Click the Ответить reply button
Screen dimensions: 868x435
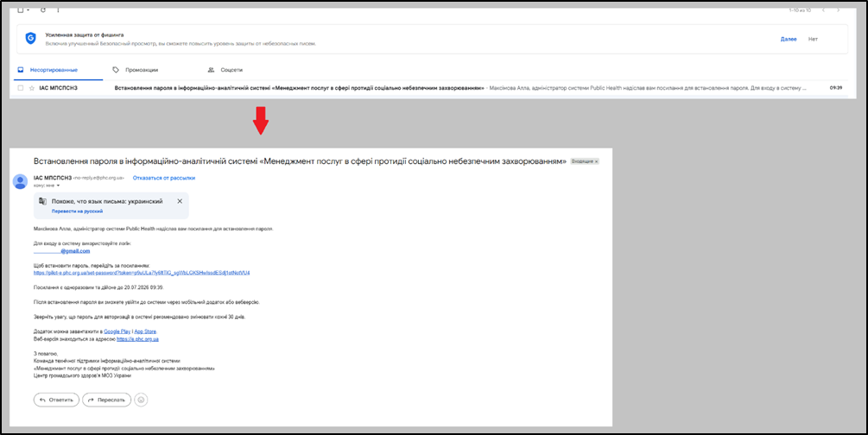tap(56, 400)
